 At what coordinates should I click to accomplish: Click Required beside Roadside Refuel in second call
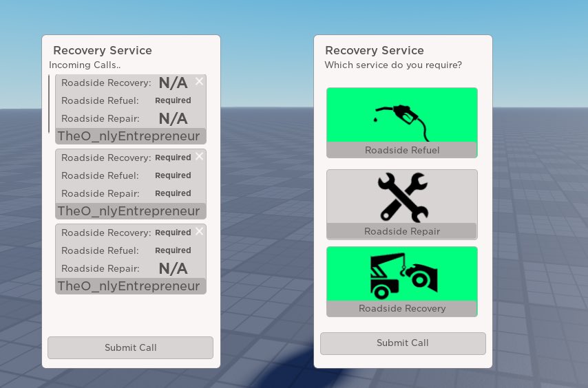click(173, 175)
